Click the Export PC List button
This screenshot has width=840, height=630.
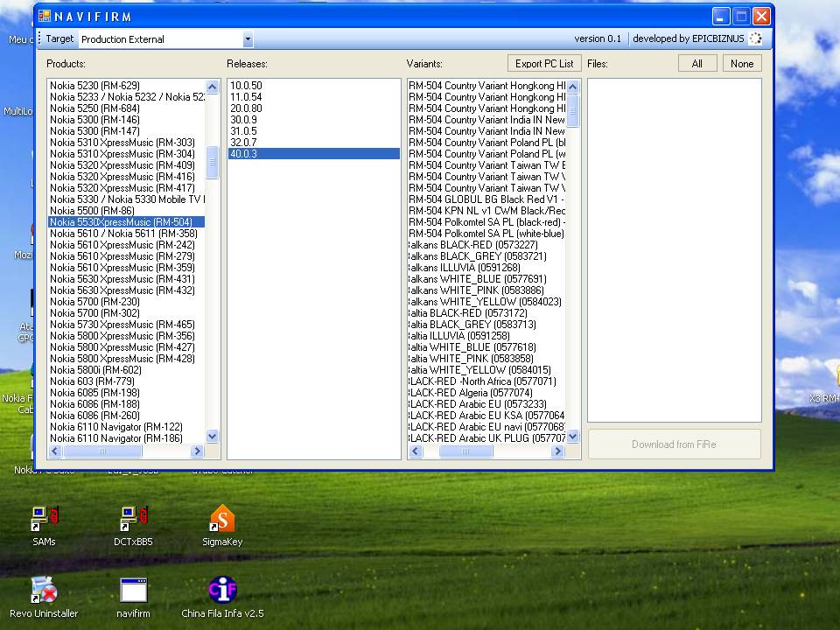point(544,64)
